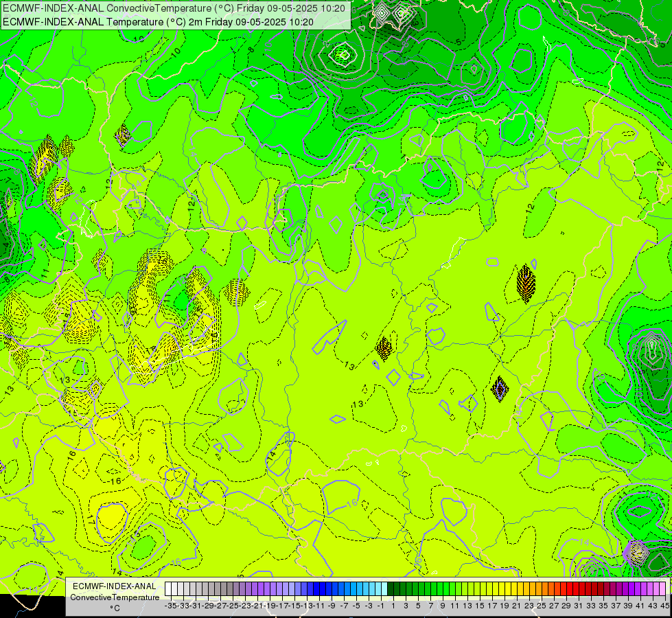Pick the yellow swatch above legend value 17
The height and width of the screenshot is (618, 672).
tap(489, 589)
